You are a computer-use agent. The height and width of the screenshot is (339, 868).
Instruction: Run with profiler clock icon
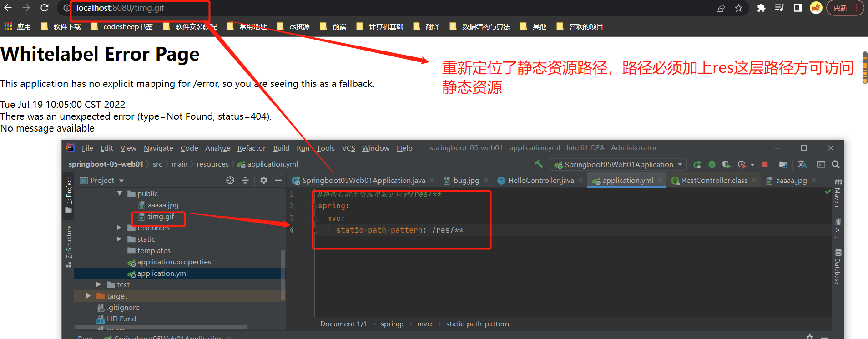point(742,164)
